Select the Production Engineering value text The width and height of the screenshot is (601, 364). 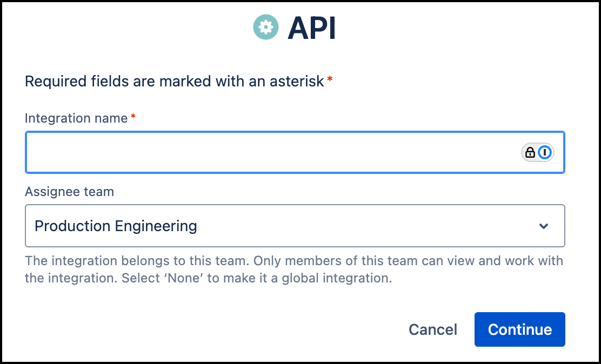[116, 226]
